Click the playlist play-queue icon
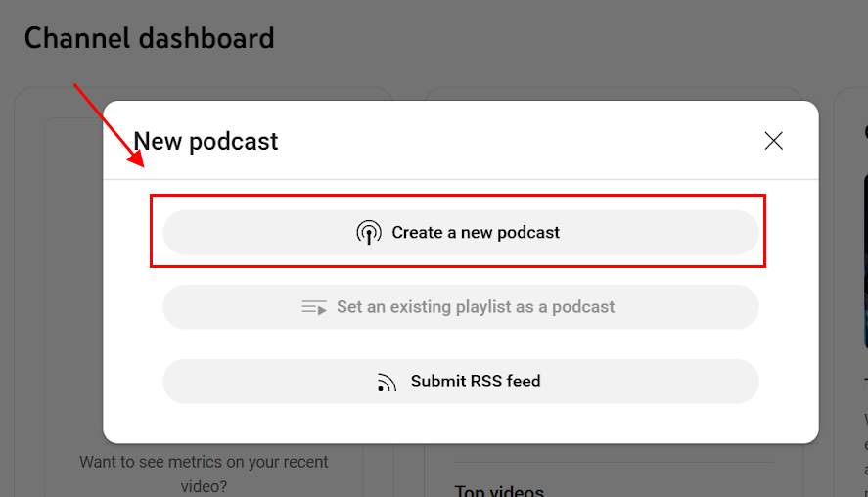This screenshot has width=868, height=497. click(314, 307)
